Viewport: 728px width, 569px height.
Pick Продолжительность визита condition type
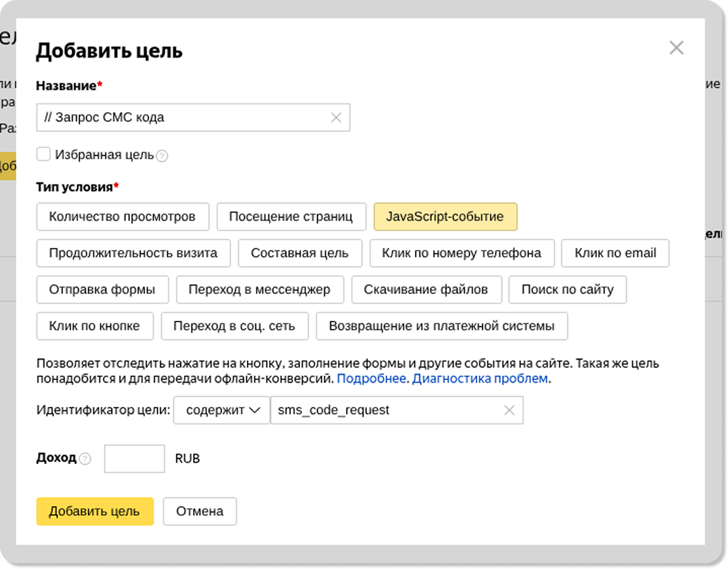pos(133,253)
